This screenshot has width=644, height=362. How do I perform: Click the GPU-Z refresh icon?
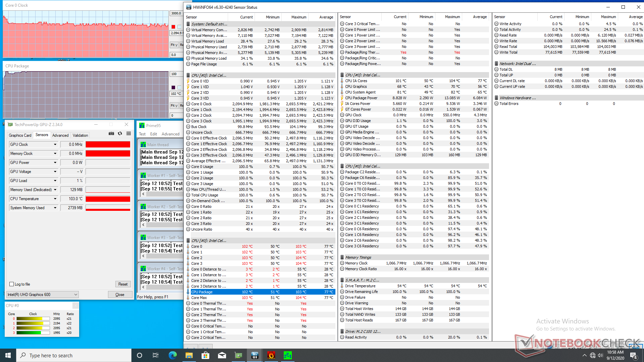coord(120,133)
